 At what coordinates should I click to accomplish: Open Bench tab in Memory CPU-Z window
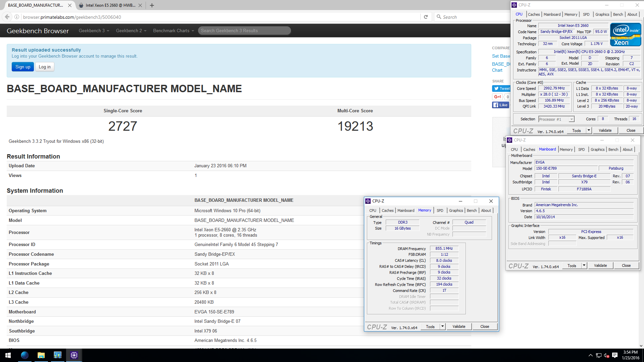pos(472,210)
